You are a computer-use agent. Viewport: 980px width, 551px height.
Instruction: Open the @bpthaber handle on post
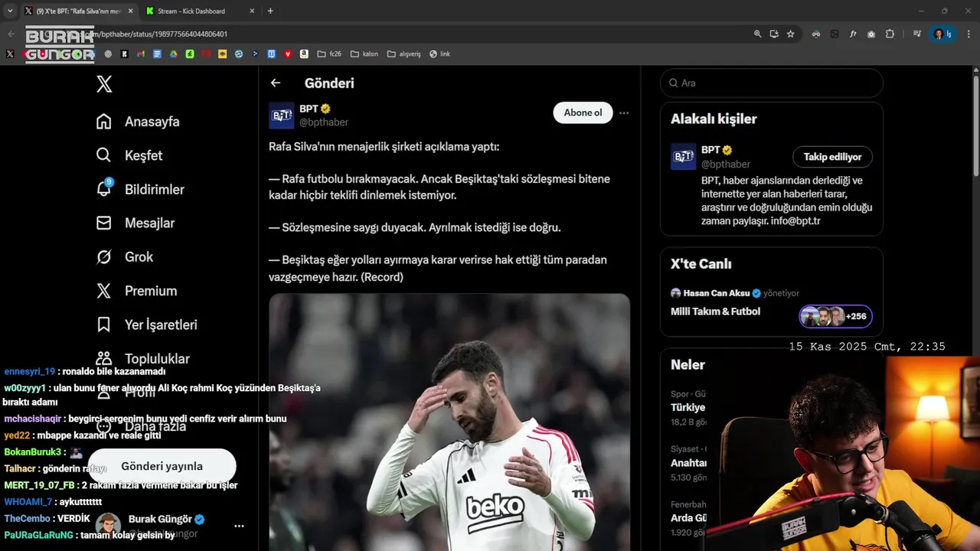point(324,122)
